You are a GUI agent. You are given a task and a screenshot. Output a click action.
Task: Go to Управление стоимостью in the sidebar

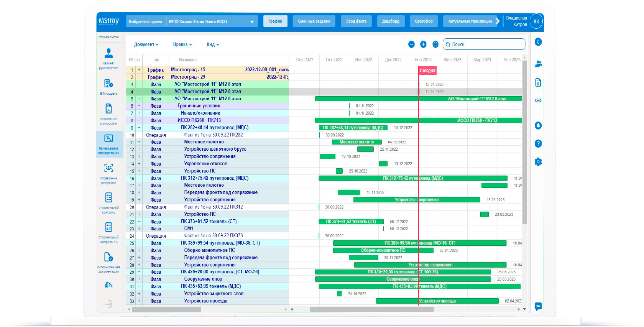tap(108, 114)
